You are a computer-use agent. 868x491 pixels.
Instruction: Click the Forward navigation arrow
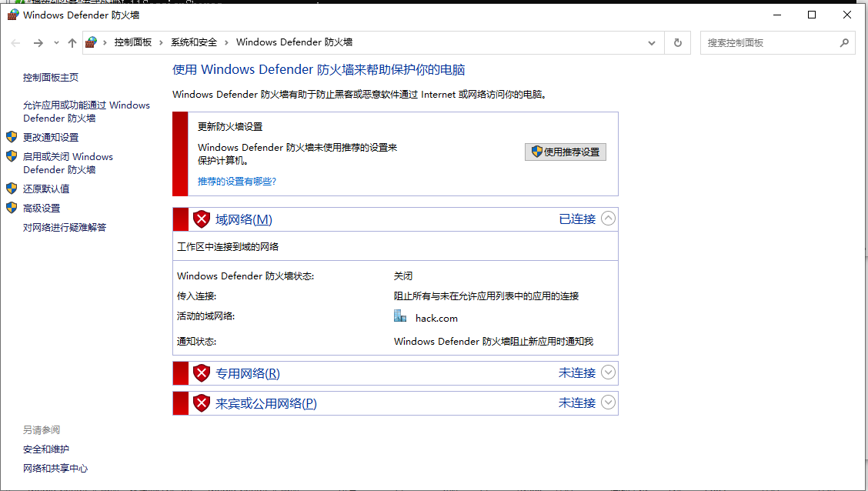tap(38, 43)
